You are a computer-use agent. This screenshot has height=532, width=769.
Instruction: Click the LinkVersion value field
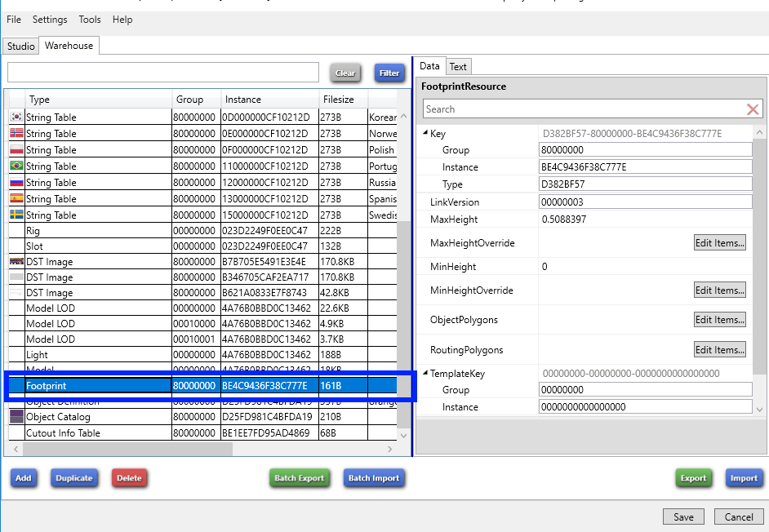(x=645, y=202)
